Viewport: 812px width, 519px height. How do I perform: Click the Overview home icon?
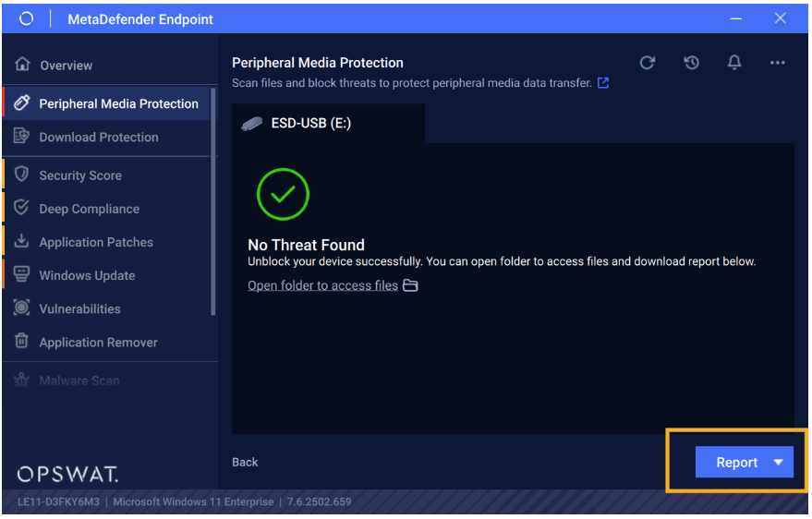click(22, 64)
